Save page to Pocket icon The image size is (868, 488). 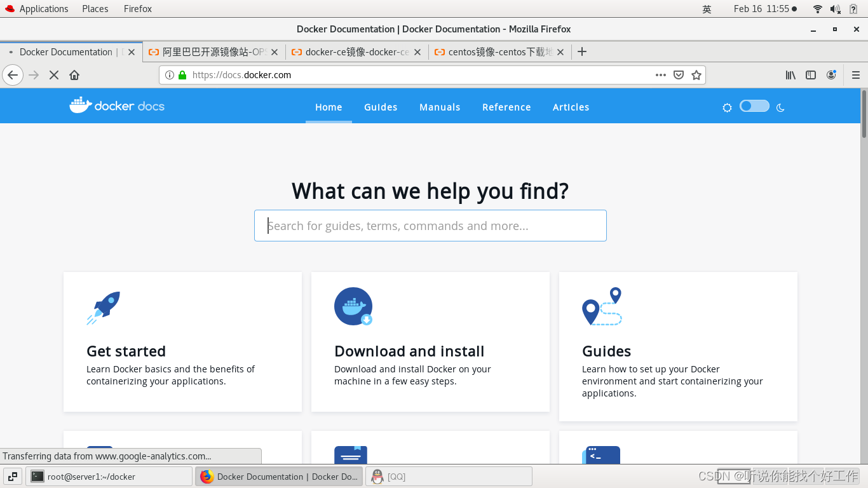pyautogui.click(x=679, y=75)
